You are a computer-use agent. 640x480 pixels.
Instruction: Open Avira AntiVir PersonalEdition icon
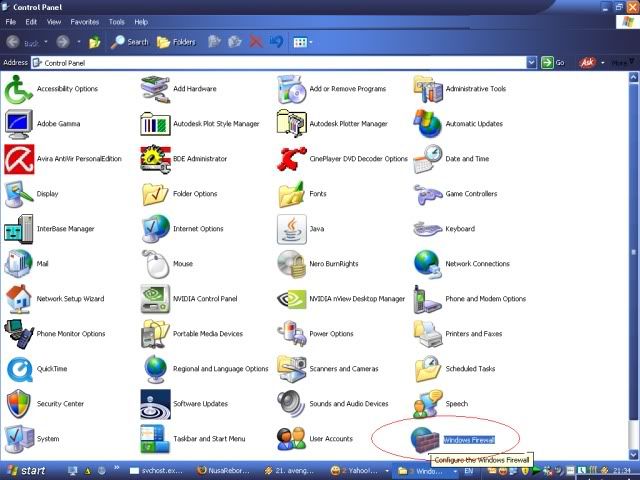coord(18,159)
